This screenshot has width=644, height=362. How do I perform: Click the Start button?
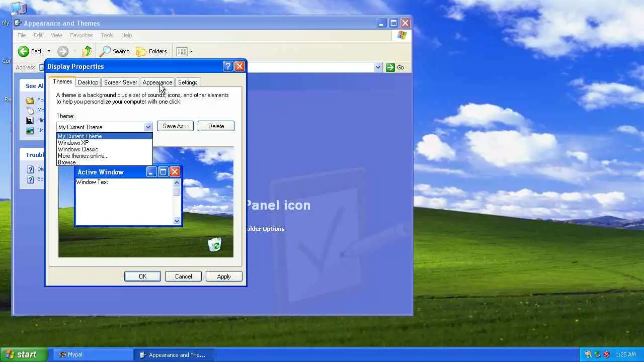pos(24,354)
